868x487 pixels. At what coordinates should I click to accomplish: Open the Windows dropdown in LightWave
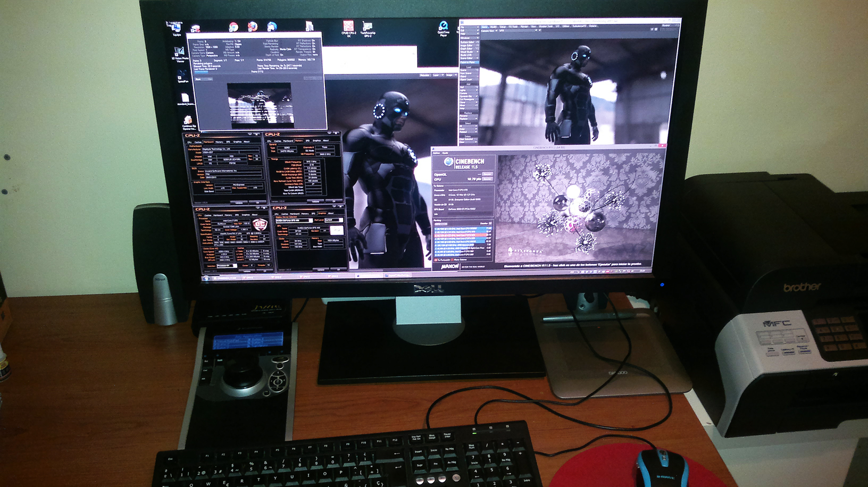coord(469,38)
